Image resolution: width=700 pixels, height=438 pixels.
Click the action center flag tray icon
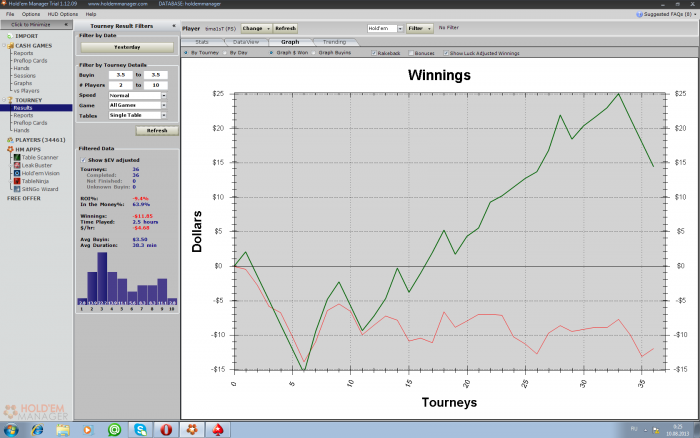pyautogui.click(x=656, y=430)
